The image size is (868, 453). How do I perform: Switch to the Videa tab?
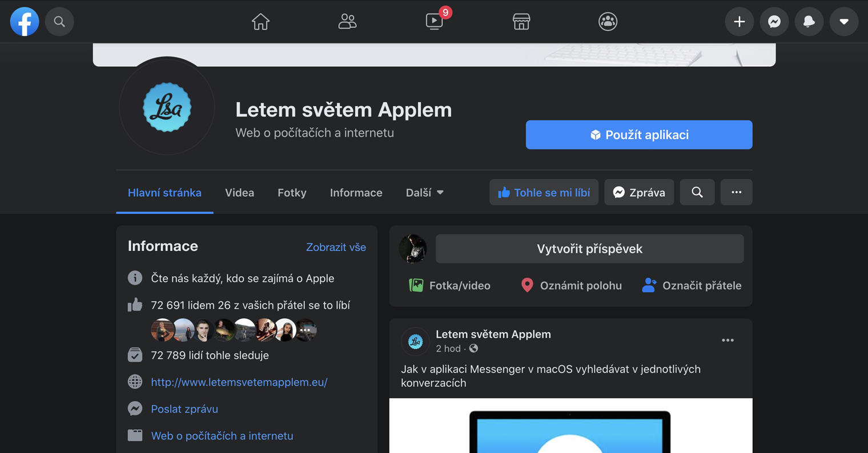pyautogui.click(x=239, y=193)
